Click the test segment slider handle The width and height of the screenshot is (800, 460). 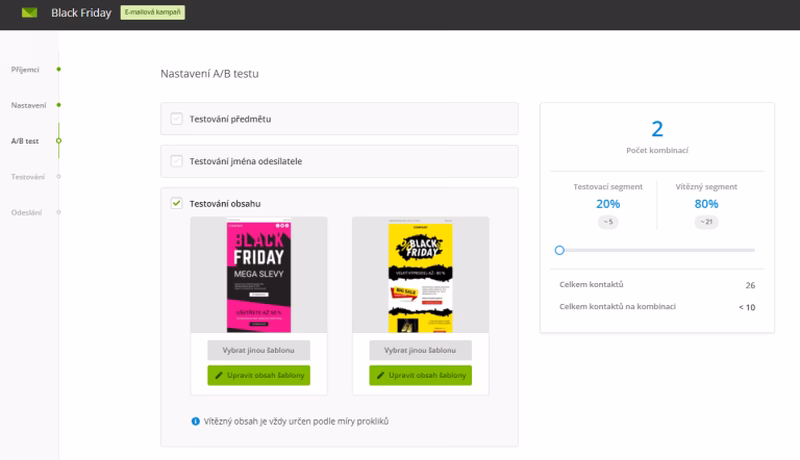[x=559, y=250]
